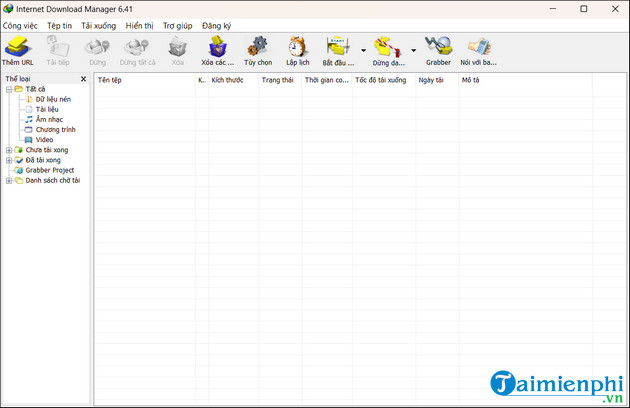Viewport: 630px width, 408px height.
Task: Collapse the Tất cả tree node
Action: click(9, 89)
